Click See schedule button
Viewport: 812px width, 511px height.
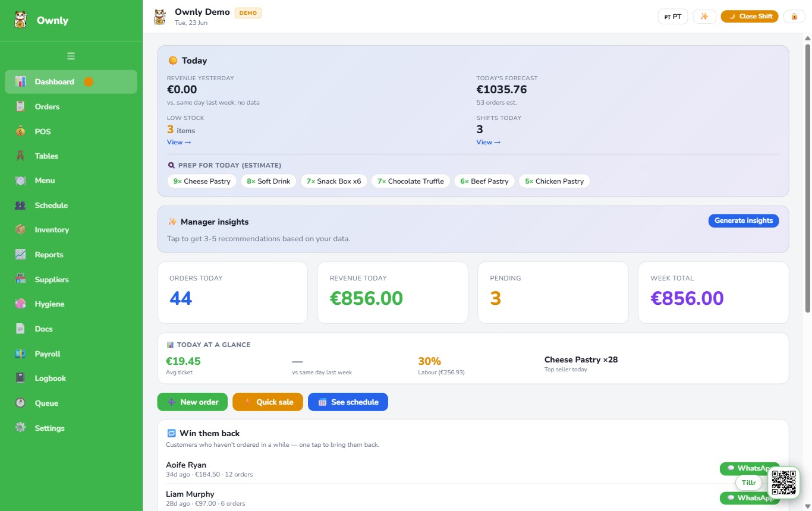348,402
